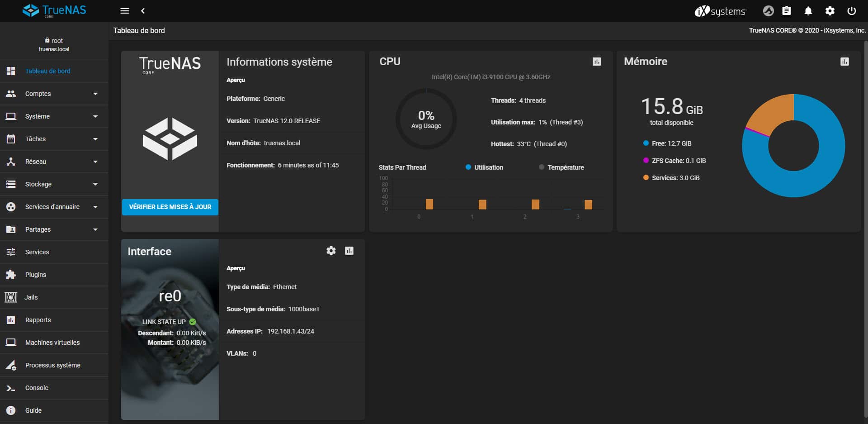
Task: Open the Task Manager clipboard icon
Action: [x=787, y=11]
